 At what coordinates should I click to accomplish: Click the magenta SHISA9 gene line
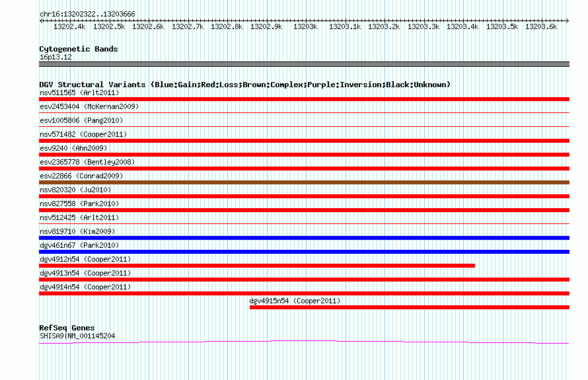304,342
